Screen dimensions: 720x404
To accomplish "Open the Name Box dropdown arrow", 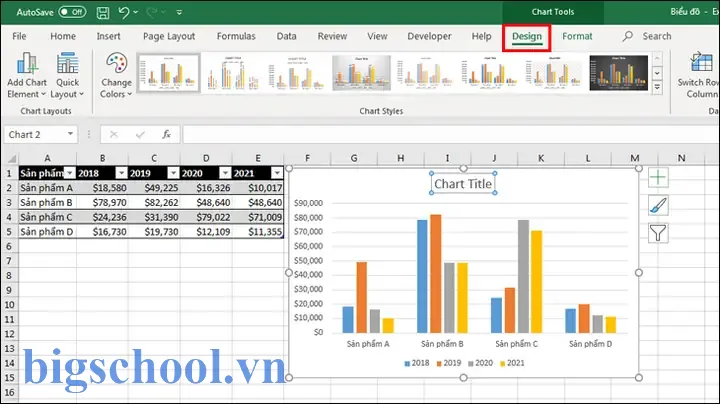I will point(70,134).
